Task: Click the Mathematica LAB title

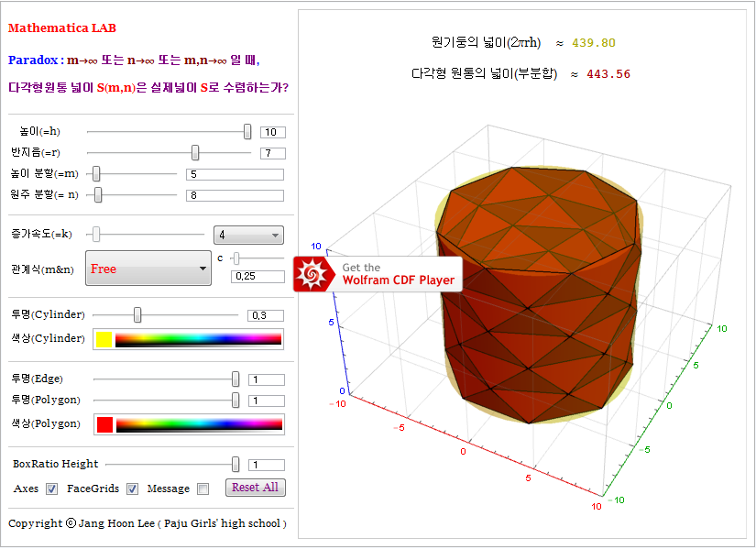Action: click(62, 28)
